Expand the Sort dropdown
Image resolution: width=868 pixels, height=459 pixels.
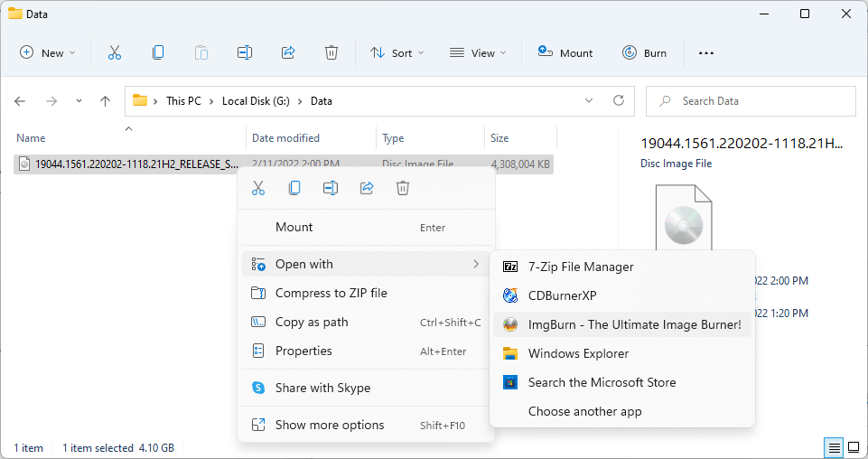tap(397, 52)
